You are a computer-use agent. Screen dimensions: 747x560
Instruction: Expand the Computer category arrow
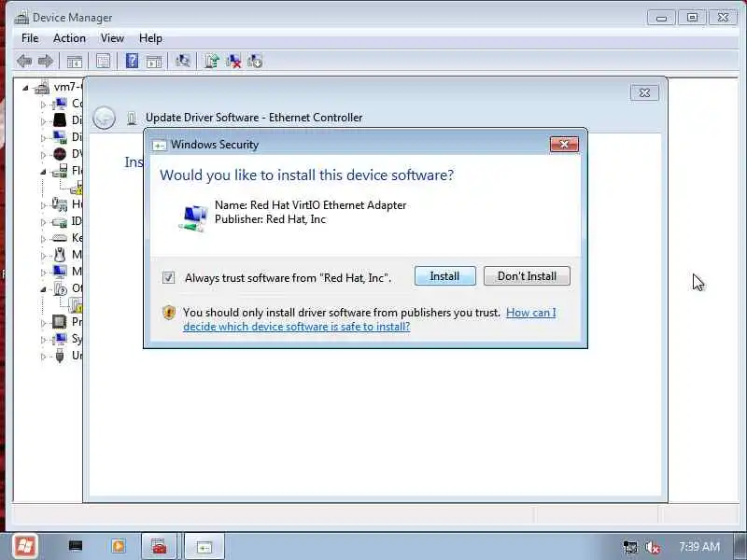click(x=43, y=105)
